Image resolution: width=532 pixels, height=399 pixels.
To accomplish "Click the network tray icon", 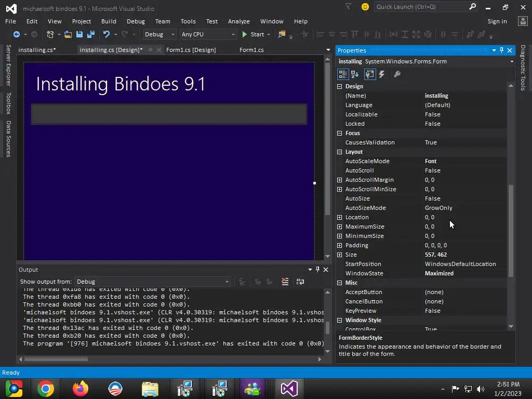I will point(468,389).
